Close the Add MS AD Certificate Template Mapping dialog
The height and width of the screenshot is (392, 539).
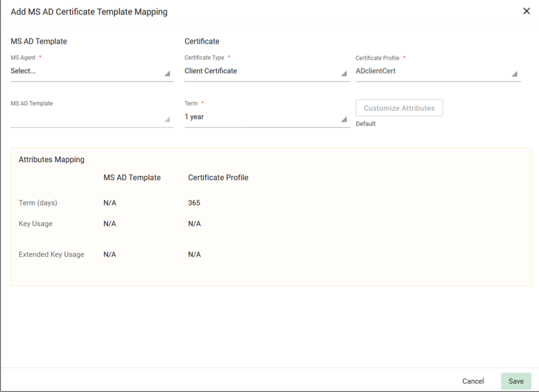click(x=527, y=11)
